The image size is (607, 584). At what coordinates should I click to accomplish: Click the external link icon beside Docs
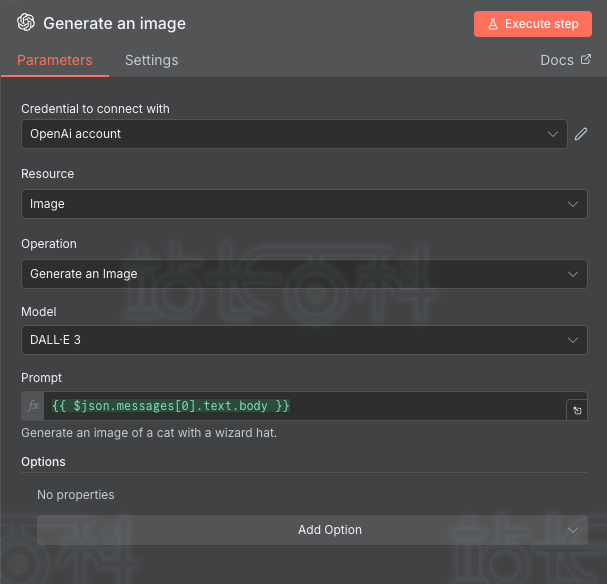point(586,59)
